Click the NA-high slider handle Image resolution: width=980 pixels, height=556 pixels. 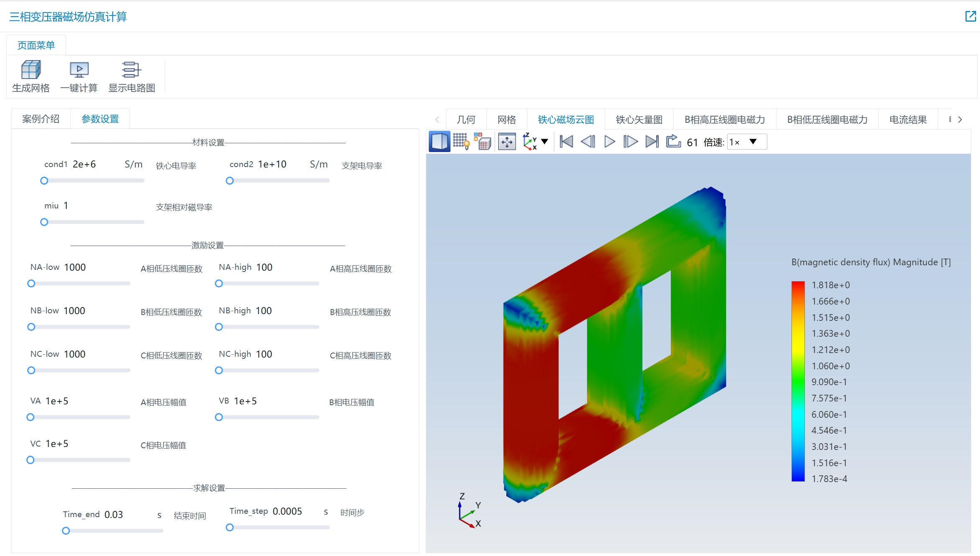[x=219, y=284]
